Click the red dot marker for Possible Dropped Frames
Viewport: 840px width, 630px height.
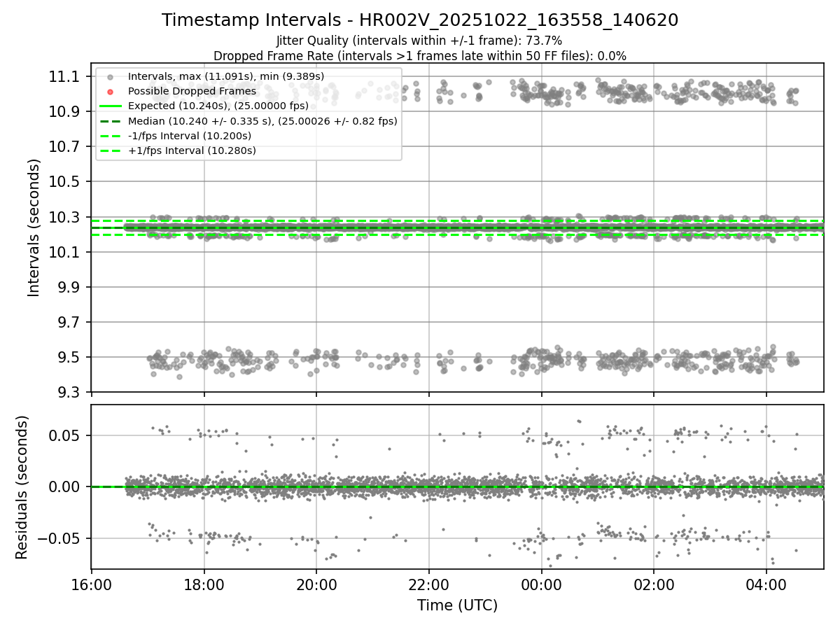pos(110,91)
